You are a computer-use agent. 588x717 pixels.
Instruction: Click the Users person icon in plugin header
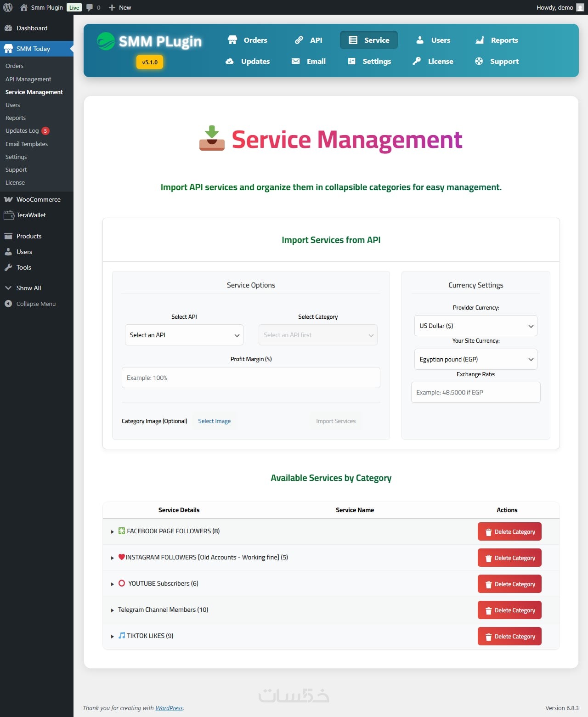tap(420, 40)
